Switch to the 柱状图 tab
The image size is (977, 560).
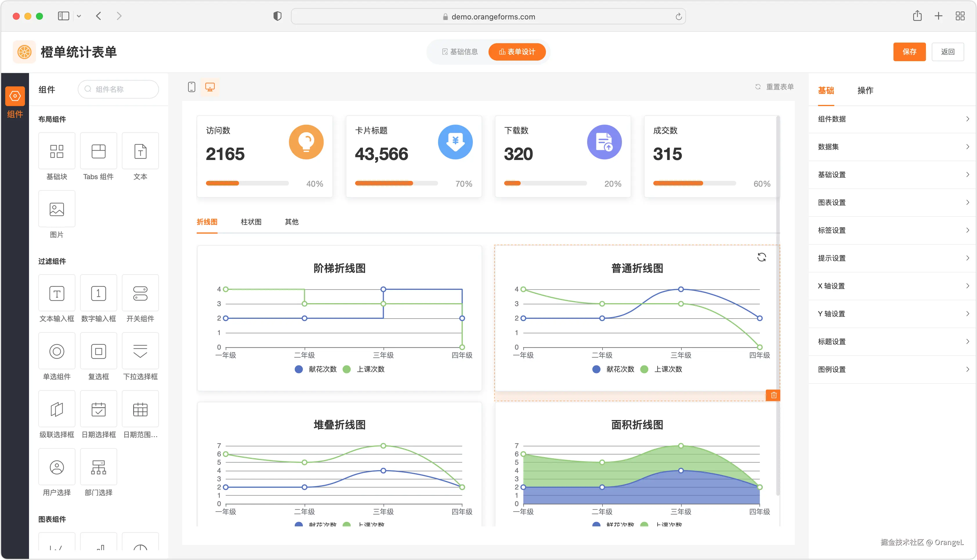tap(251, 222)
